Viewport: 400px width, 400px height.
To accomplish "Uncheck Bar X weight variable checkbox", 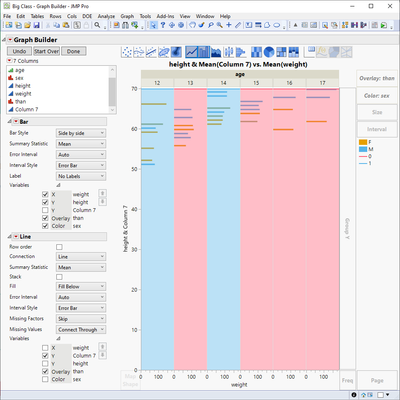I will [45, 194].
